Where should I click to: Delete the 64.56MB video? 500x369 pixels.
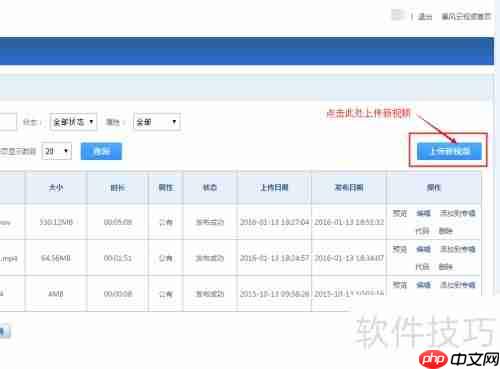(445, 267)
